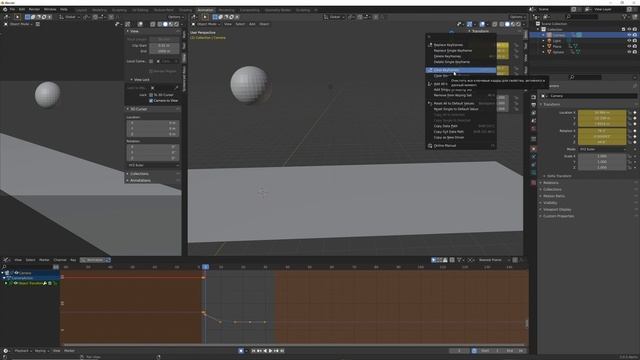Click Scale X field in properties
The image size is (640, 360).
coord(602,156)
